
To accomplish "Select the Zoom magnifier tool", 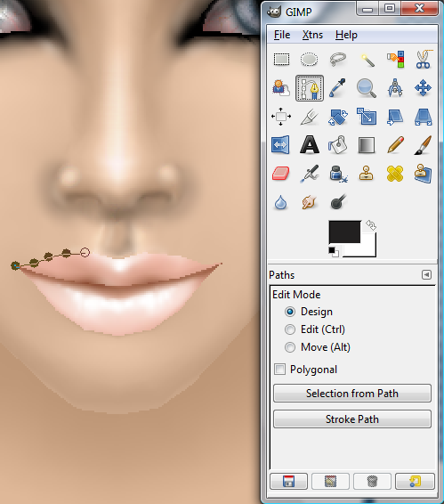I will (367, 88).
